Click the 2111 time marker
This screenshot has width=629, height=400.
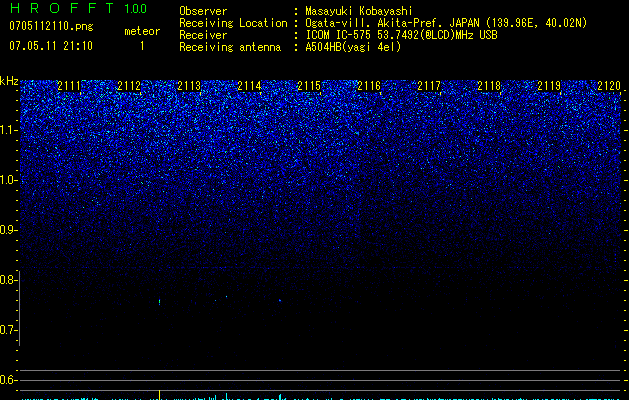coord(69,86)
